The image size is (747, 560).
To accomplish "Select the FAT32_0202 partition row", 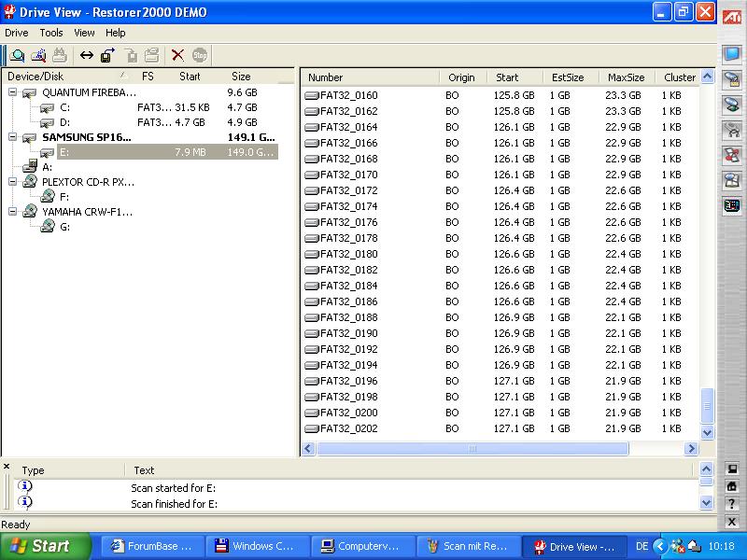I will tap(500, 428).
